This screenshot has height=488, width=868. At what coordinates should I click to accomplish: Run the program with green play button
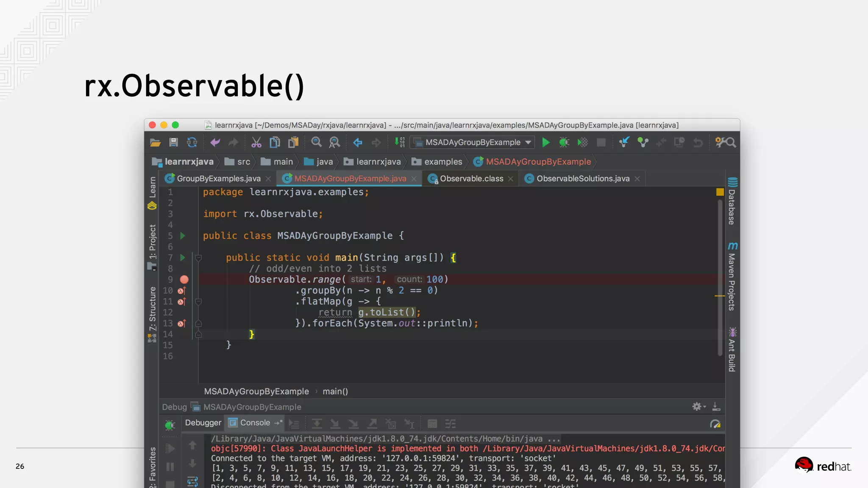(x=546, y=143)
